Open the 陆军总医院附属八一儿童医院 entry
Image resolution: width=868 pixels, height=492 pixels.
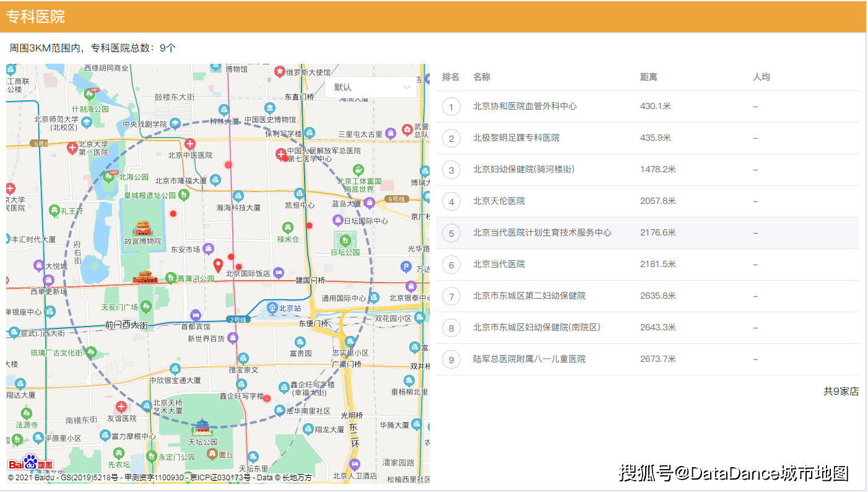click(x=531, y=359)
